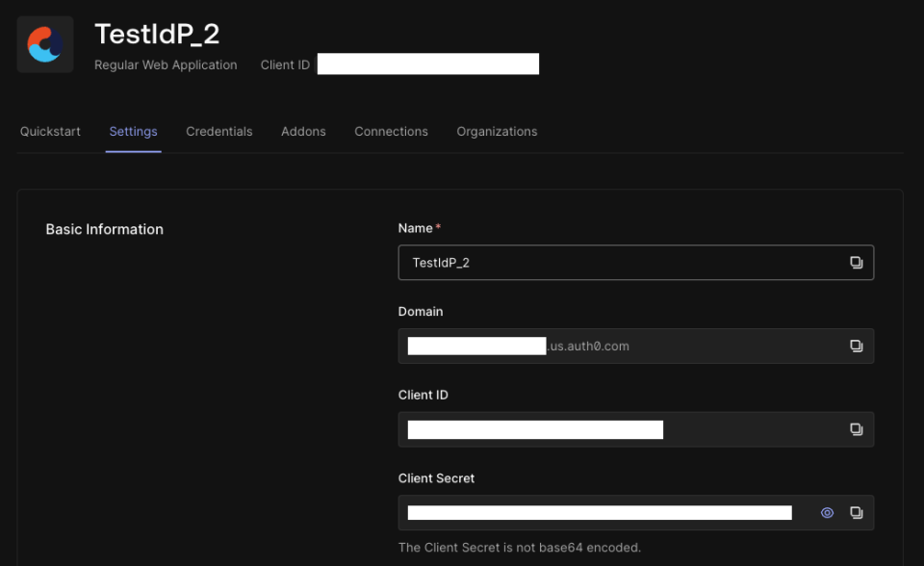This screenshot has height=566, width=924.
Task: Select the Client ID shown in the header
Action: pos(427,64)
